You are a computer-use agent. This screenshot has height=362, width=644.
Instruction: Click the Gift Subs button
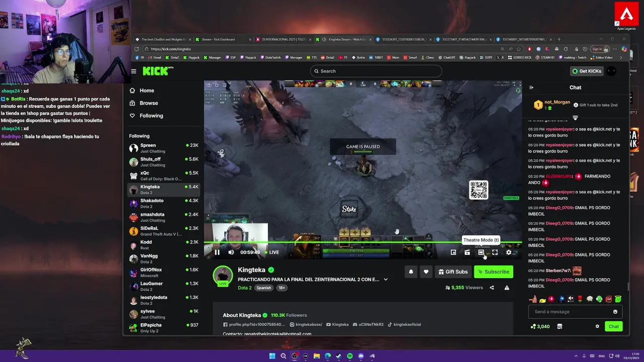(x=453, y=271)
